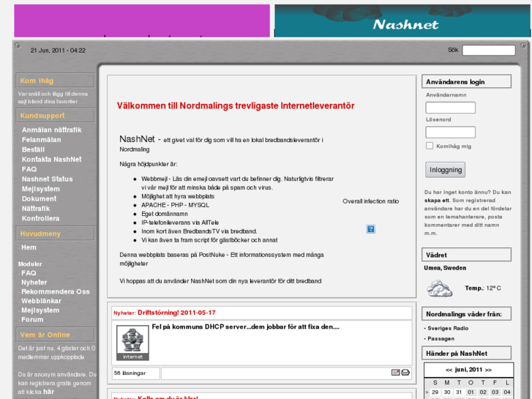The height and width of the screenshot is (399, 532).
Task: Open FAQ under Kundsupport
Action: pos(29,169)
